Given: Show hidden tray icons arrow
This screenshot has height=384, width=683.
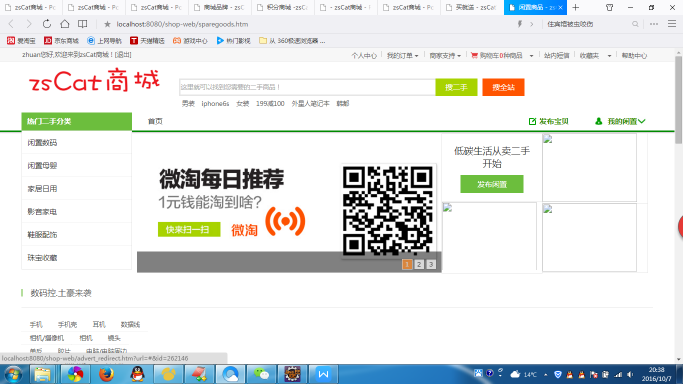Looking at the screenshot, I should pyautogui.click(x=545, y=374).
